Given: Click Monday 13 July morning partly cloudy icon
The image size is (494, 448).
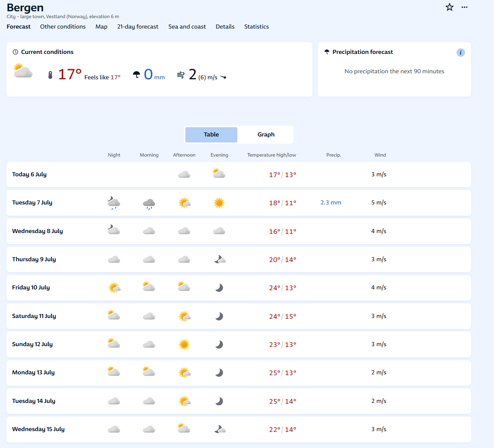Looking at the screenshot, I should (x=149, y=372).
